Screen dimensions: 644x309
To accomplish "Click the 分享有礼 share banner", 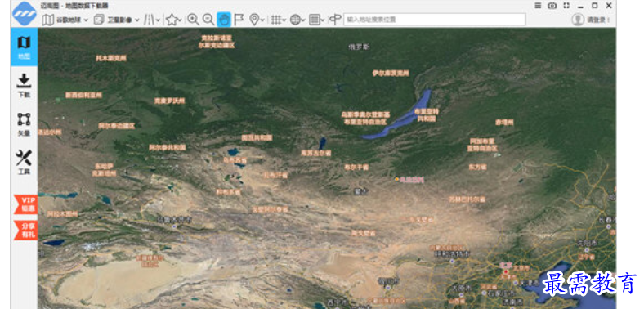I will 26,230.
